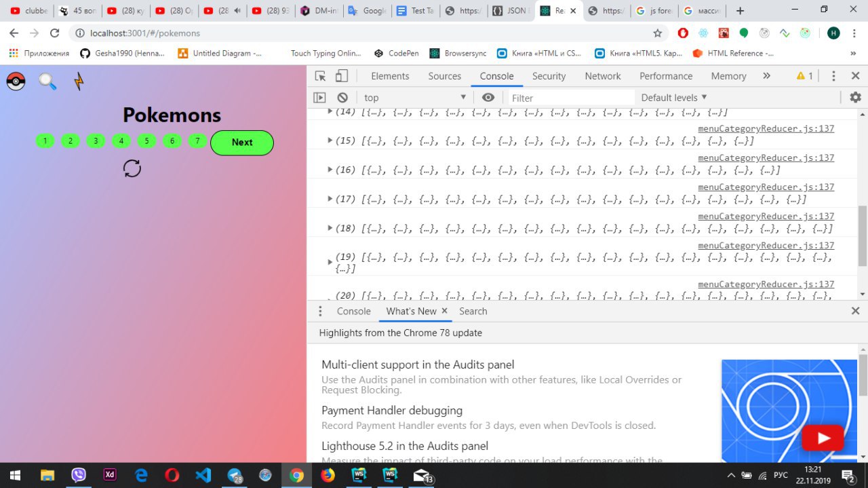
Task: Expand the (14) array log entry
Action: point(330,111)
